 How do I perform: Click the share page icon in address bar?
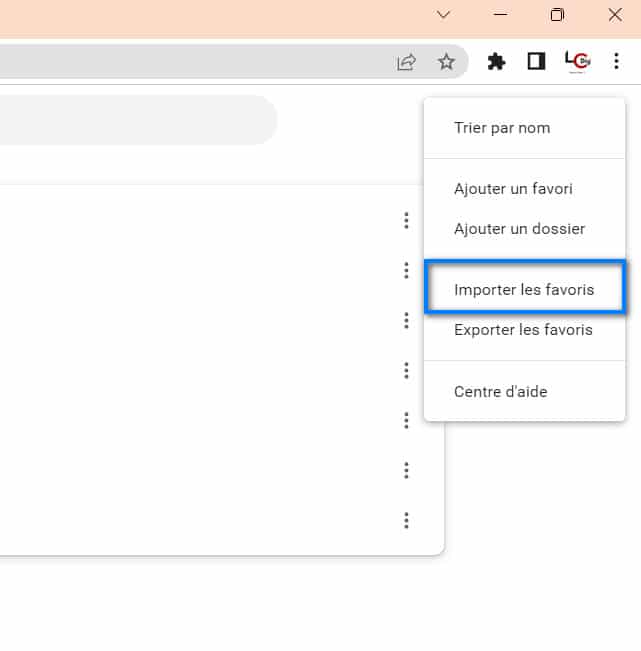406,62
